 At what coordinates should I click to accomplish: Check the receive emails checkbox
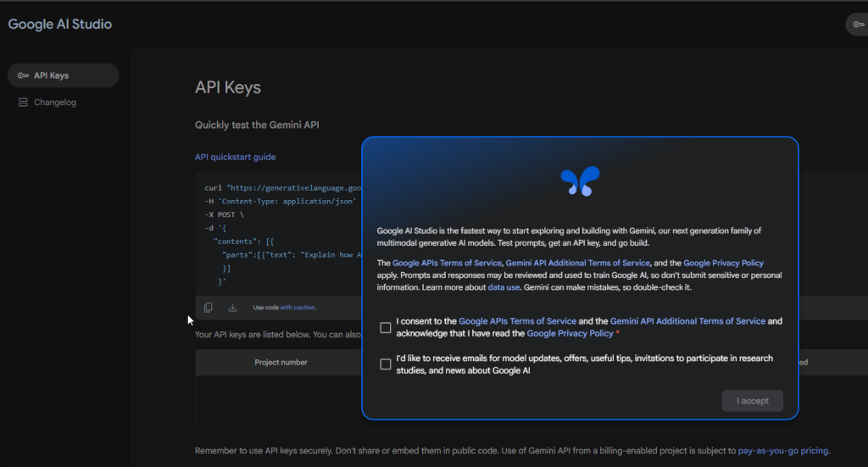(x=386, y=364)
